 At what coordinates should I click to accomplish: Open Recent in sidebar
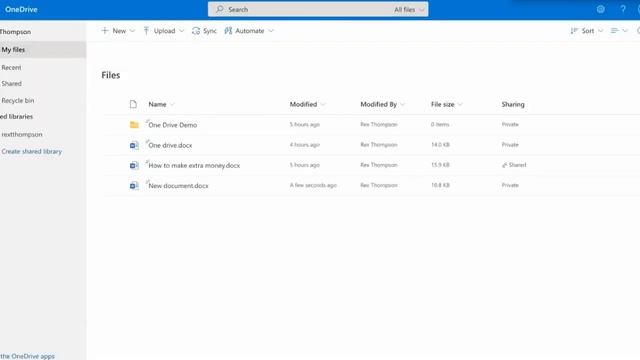(x=11, y=67)
